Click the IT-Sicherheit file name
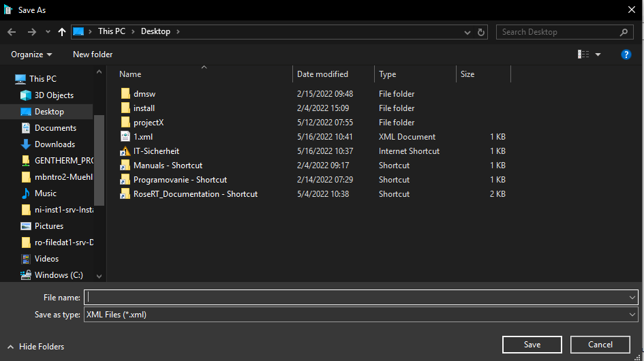Image resolution: width=644 pixels, height=361 pixels. tap(156, 151)
